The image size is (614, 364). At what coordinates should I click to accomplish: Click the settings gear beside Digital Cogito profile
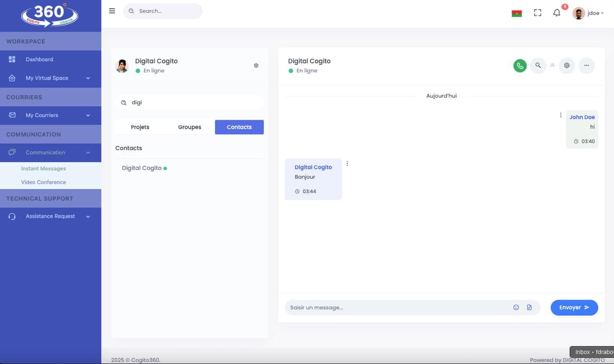click(256, 65)
